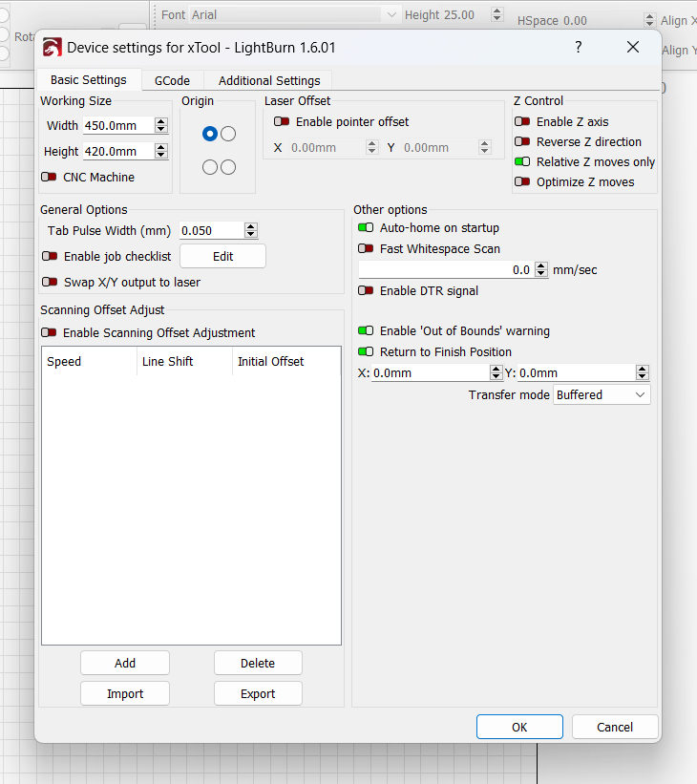This screenshot has width=697, height=784.
Task: Click the whitespace scan mm/sec field
Action: (446, 270)
